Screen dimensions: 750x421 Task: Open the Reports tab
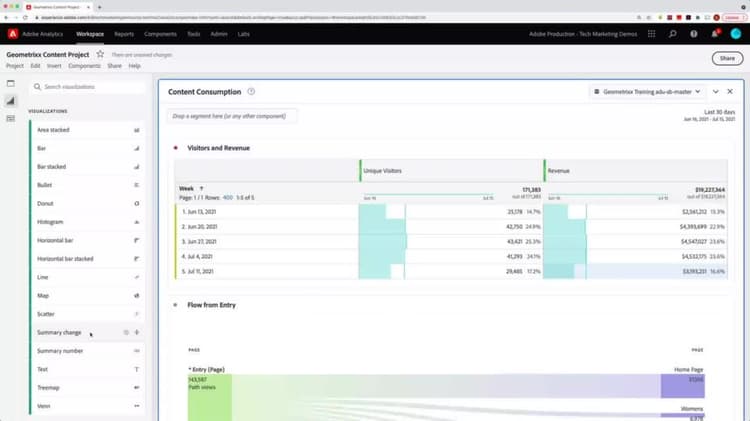tap(124, 34)
